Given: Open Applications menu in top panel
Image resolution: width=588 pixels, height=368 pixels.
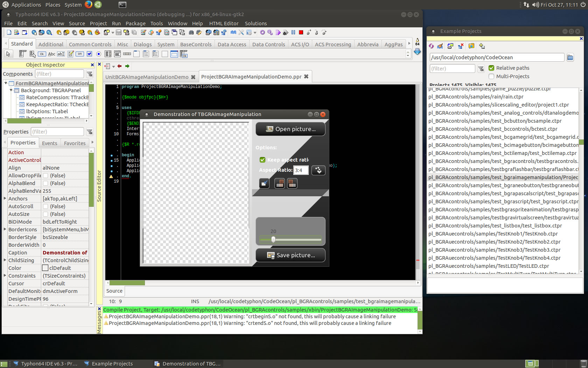Looking at the screenshot, I should coord(26,5).
